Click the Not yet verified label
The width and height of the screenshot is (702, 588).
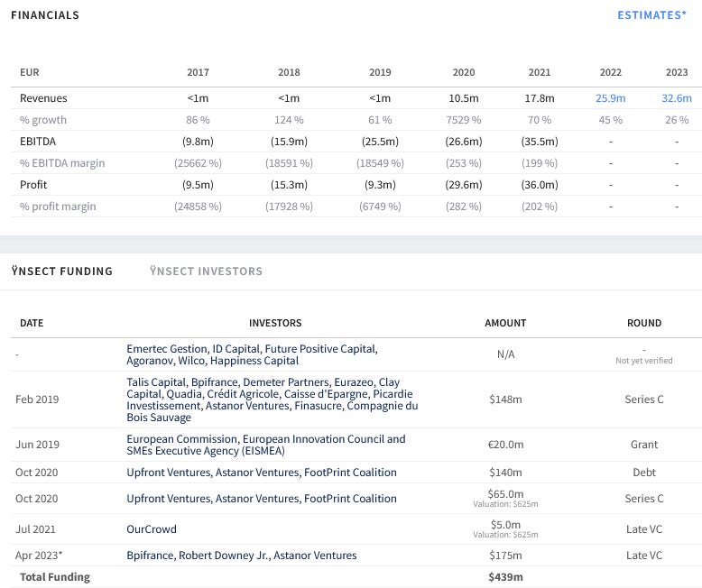coord(643,360)
